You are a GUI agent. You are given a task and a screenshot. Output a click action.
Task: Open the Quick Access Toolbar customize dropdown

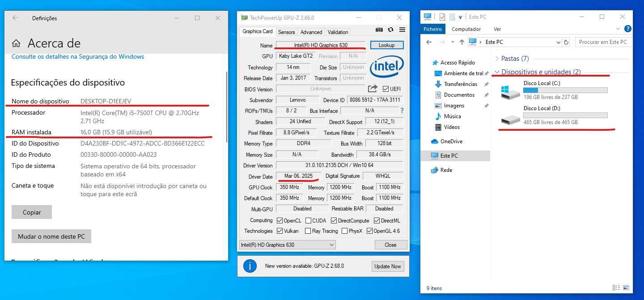pyautogui.click(x=460, y=17)
